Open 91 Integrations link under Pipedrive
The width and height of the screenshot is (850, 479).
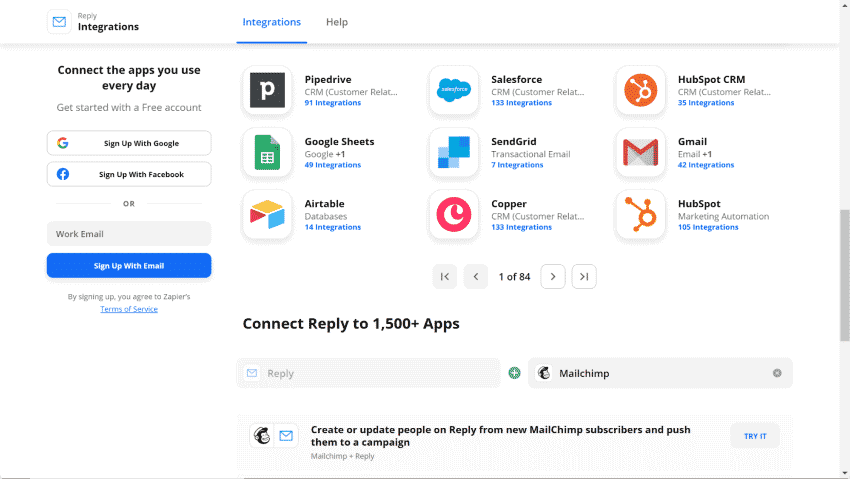333,103
